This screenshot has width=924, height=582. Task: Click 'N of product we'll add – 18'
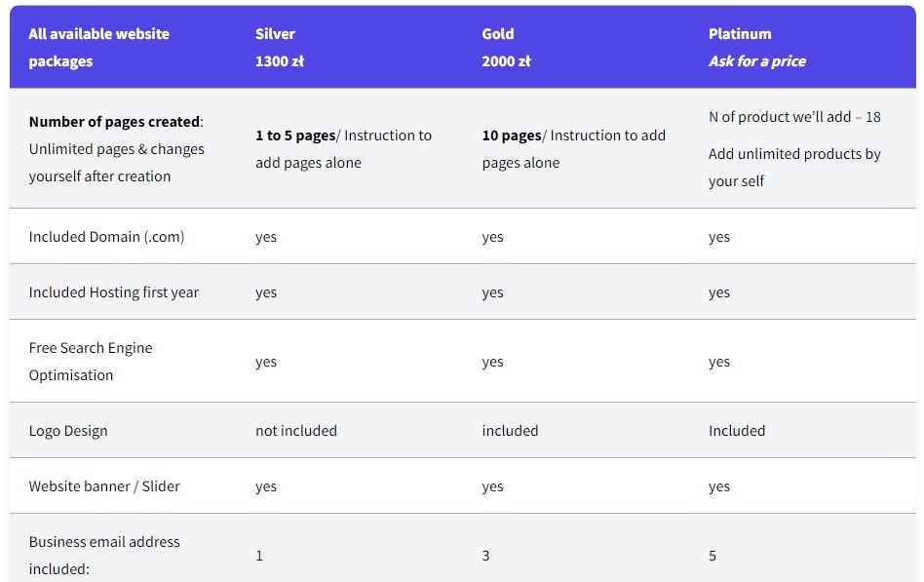coord(794,117)
